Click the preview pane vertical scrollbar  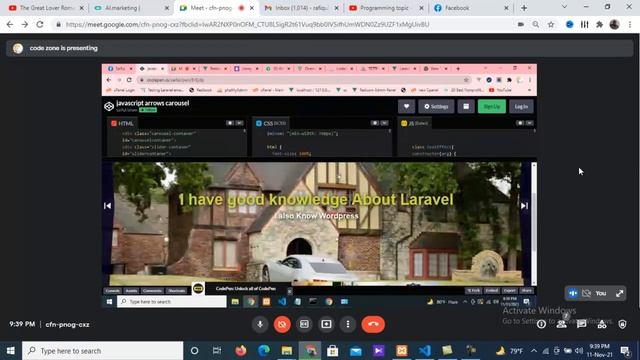coord(534,224)
